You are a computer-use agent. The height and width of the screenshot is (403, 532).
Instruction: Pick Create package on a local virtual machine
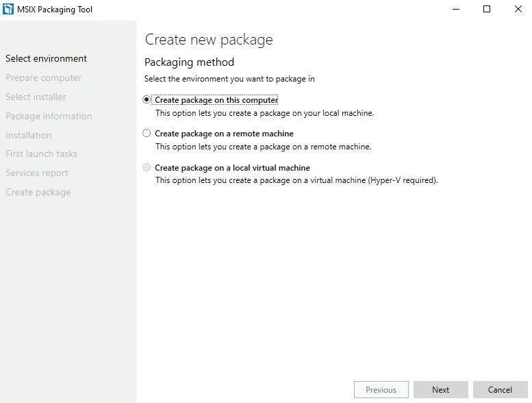(147, 167)
